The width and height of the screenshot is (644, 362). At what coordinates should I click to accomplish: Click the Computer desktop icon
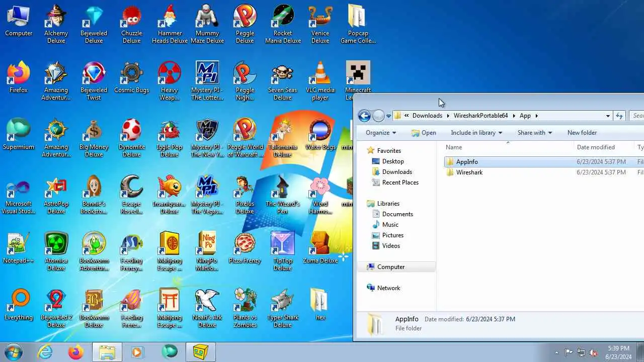(x=19, y=21)
